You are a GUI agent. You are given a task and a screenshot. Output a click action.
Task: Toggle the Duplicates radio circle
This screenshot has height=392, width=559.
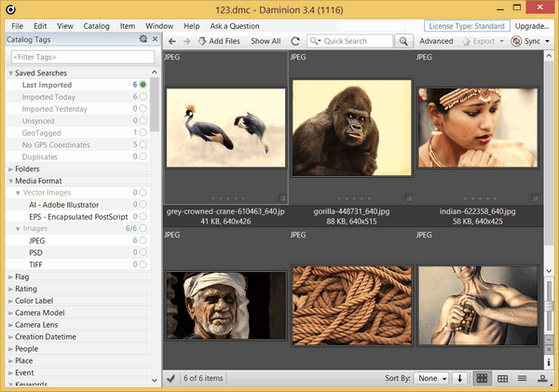(x=143, y=156)
